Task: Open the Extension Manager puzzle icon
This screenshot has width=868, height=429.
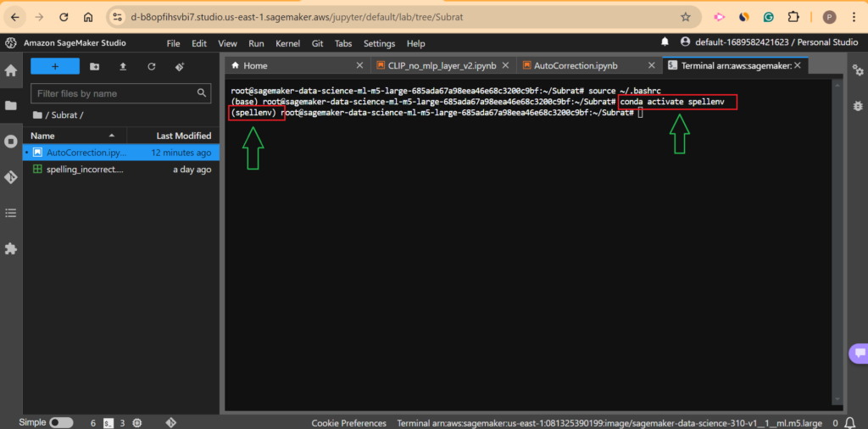Action: pyautogui.click(x=11, y=248)
